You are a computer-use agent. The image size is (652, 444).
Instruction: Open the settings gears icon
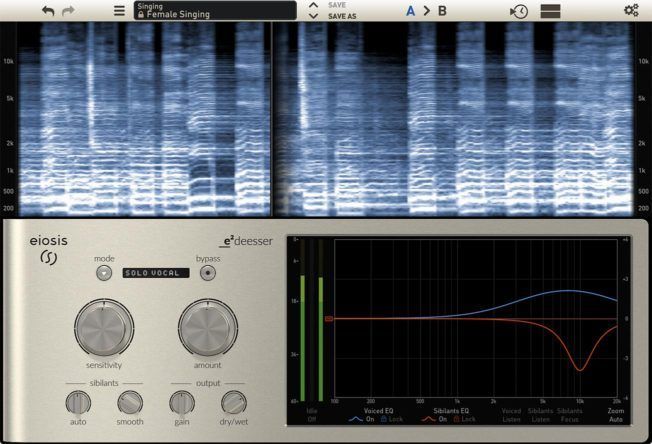(631, 10)
